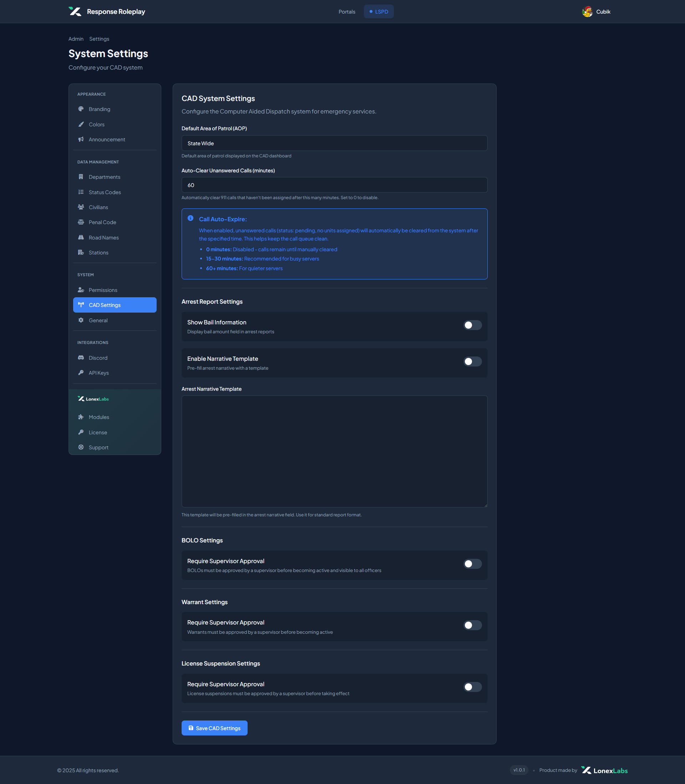Open the Announcement settings item
This screenshot has width=685, height=784.
click(115, 139)
